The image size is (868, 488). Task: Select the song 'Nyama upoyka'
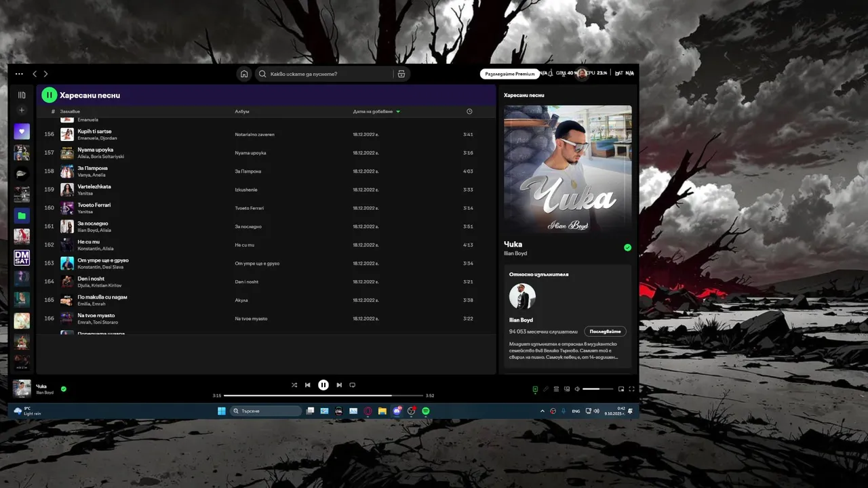pos(96,150)
